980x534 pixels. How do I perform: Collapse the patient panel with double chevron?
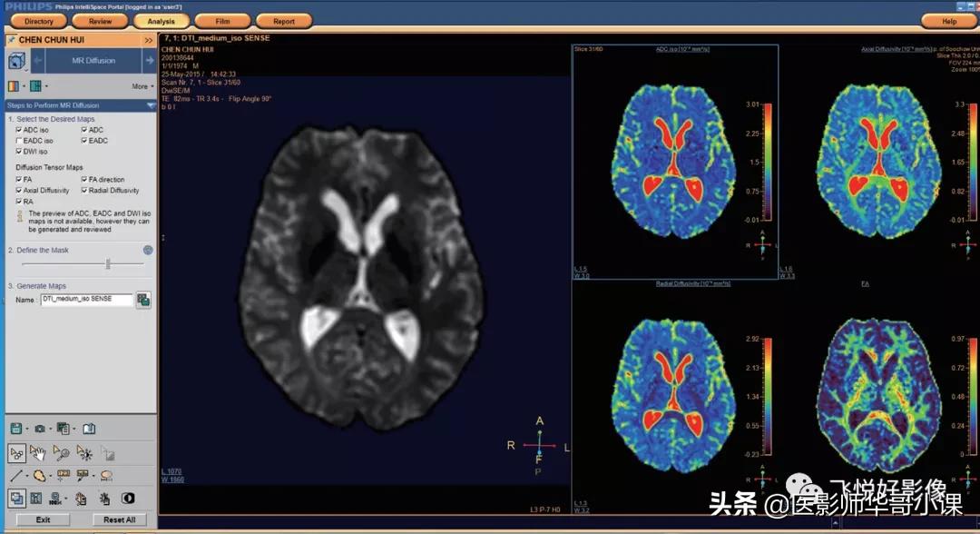pos(149,40)
